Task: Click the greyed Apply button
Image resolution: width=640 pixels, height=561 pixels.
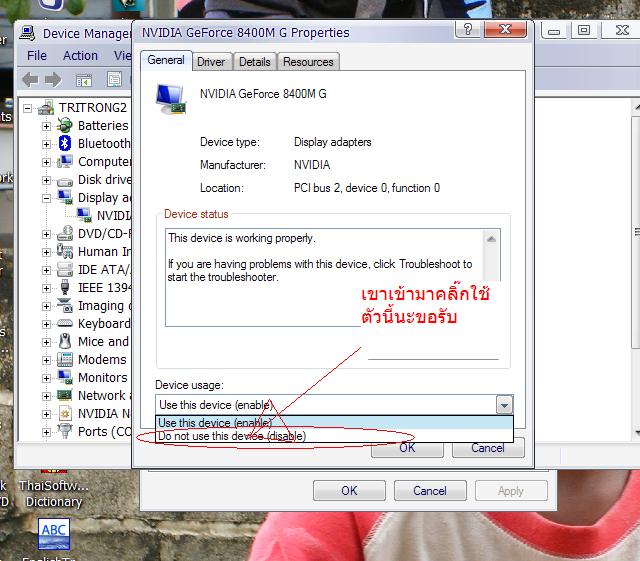Action: [511, 490]
